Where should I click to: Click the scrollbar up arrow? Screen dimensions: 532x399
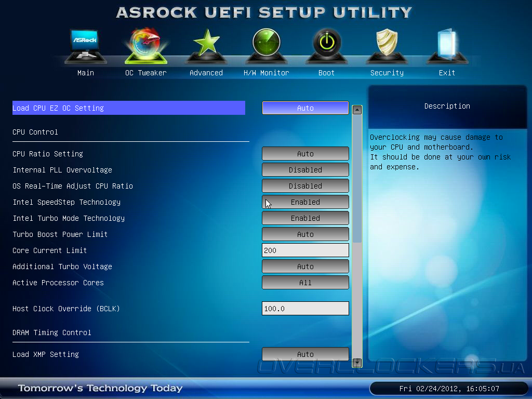[357, 110]
